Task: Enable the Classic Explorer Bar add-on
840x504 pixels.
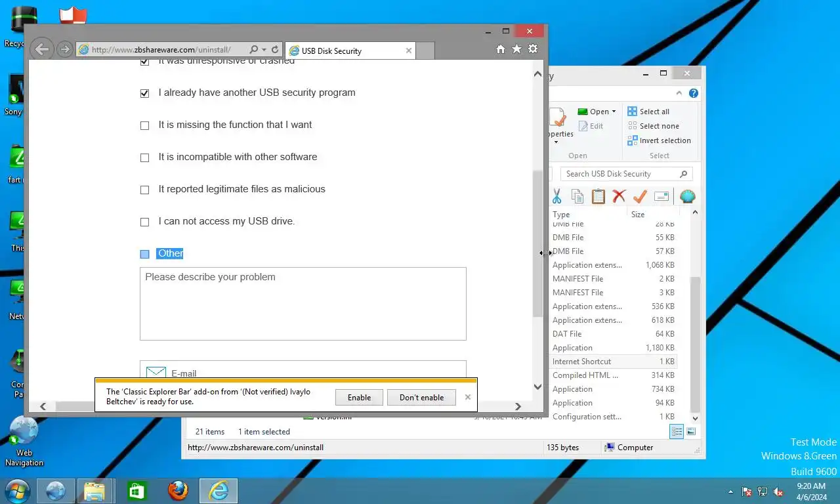Action: click(x=359, y=397)
